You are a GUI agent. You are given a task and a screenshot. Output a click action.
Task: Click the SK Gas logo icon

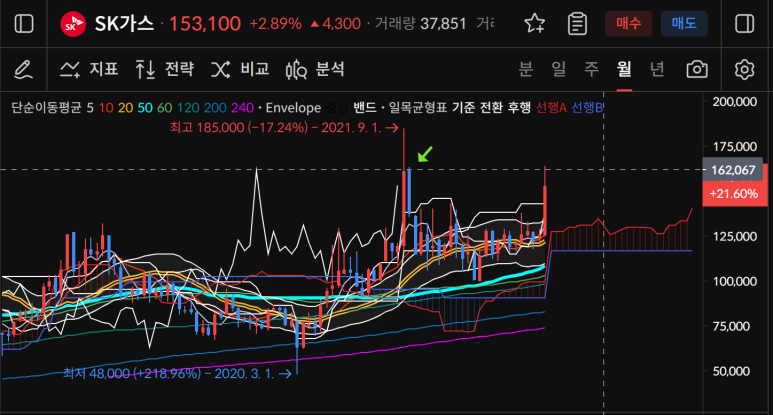[x=72, y=24]
